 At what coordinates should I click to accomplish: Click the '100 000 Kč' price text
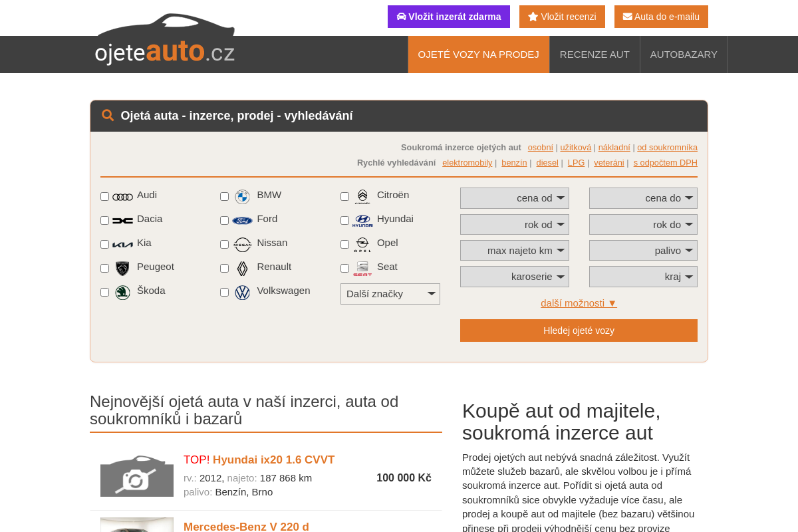point(404,478)
